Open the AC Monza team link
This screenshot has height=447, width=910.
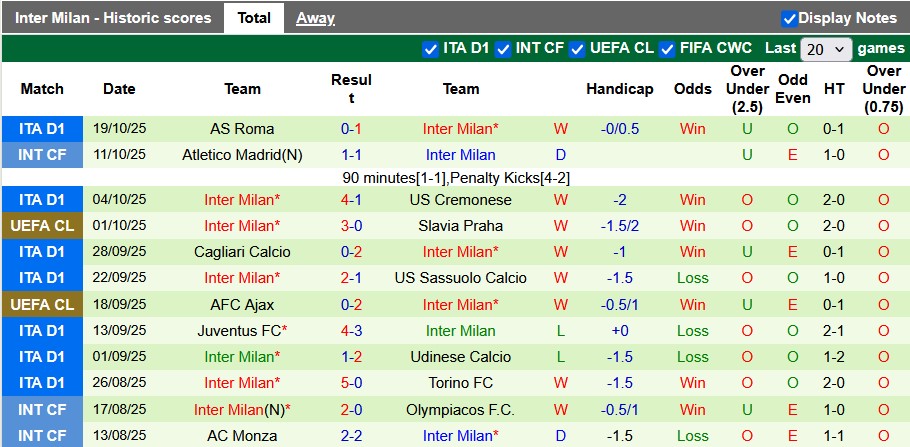(x=242, y=436)
